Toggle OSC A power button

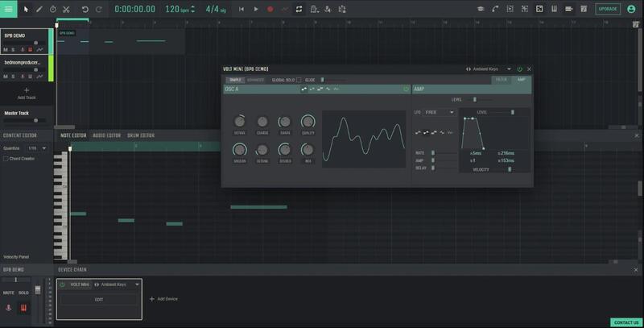[406, 89]
